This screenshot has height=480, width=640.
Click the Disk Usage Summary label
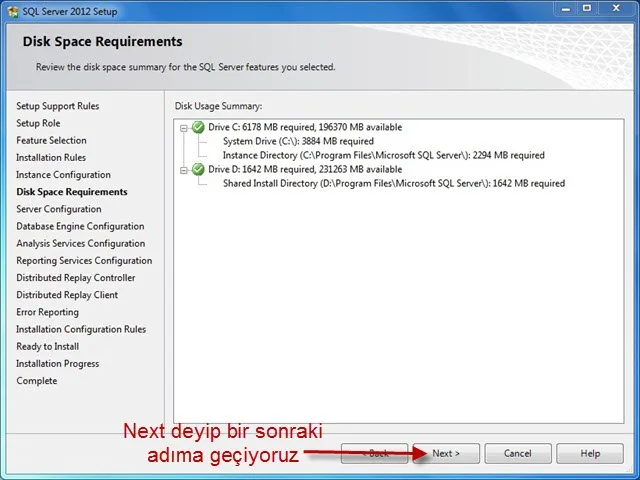pos(218,106)
